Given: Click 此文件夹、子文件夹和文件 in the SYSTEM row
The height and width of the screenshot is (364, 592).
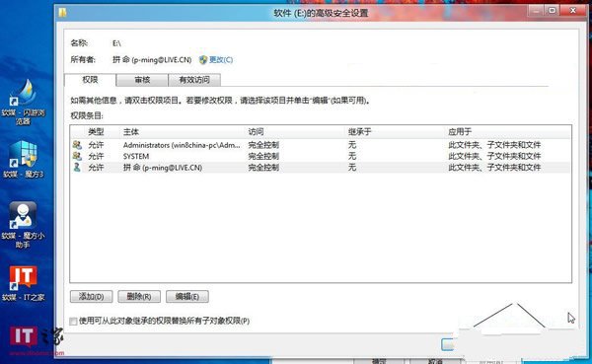Looking at the screenshot, I should pyautogui.click(x=494, y=156).
